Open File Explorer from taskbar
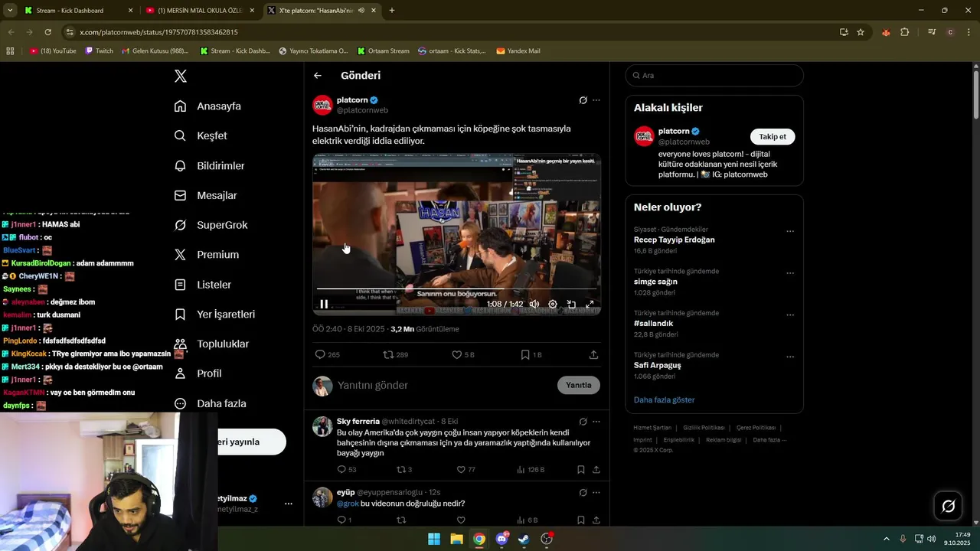Screen dimensions: 980x551 point(456,539)
